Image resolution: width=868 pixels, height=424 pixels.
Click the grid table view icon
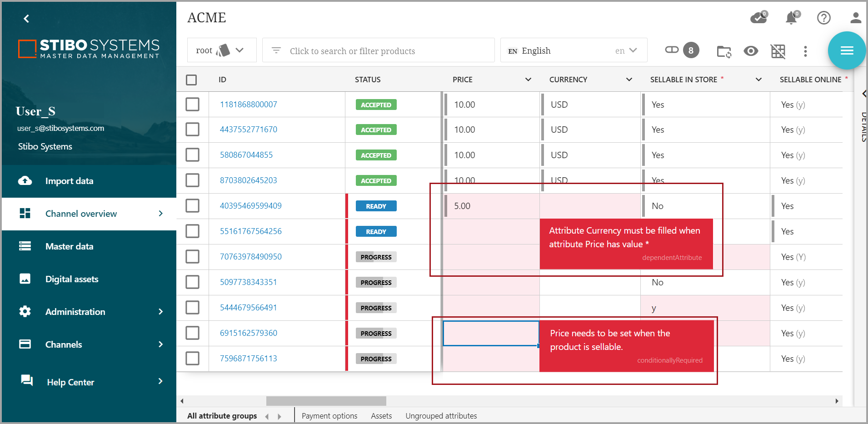click(x=778, y=51)
